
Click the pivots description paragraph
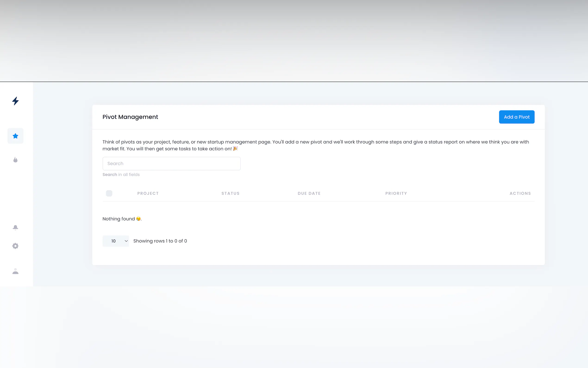tap(316, 145)
